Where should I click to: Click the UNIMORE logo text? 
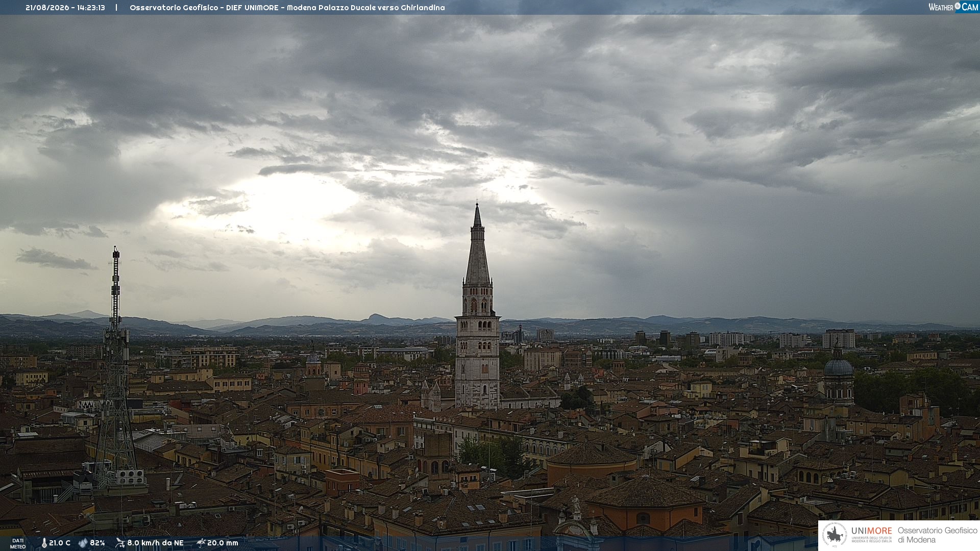pyautogui.click(x=871, y=531)
